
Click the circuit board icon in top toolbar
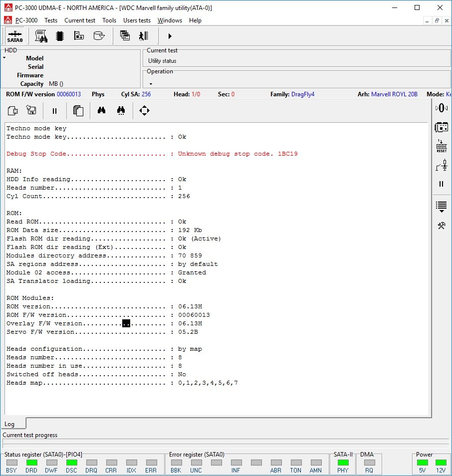tap(79, 36)
